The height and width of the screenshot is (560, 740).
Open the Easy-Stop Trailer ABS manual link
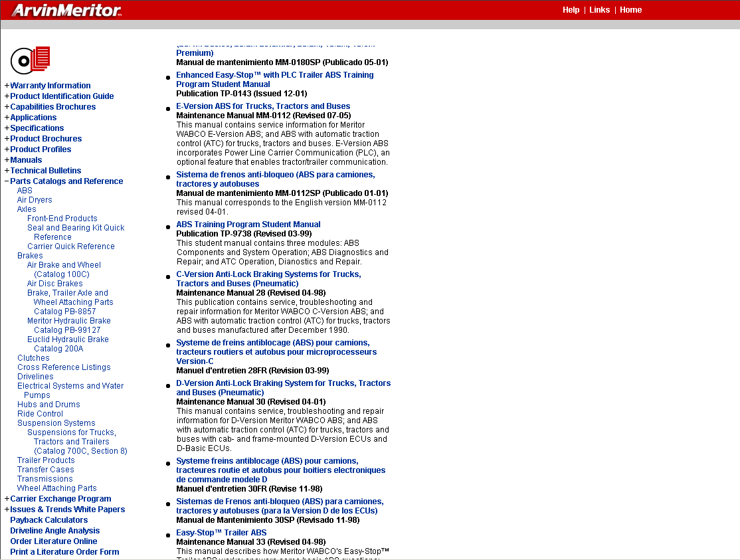[x=221, y=532]
